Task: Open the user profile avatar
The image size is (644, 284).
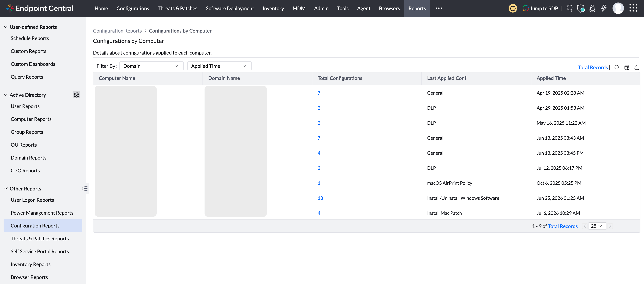Action: click(x=618, y=8)
